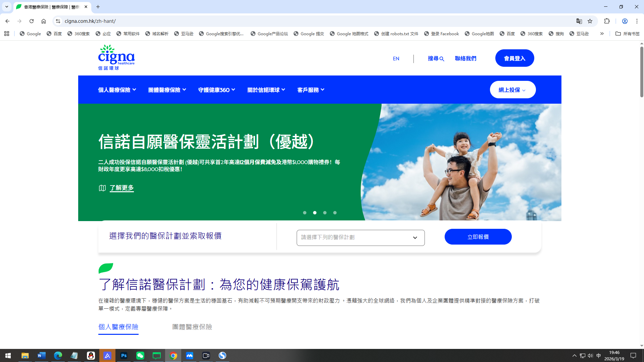
Task: Bookmark this page with star icon
Action: point(590,21)
